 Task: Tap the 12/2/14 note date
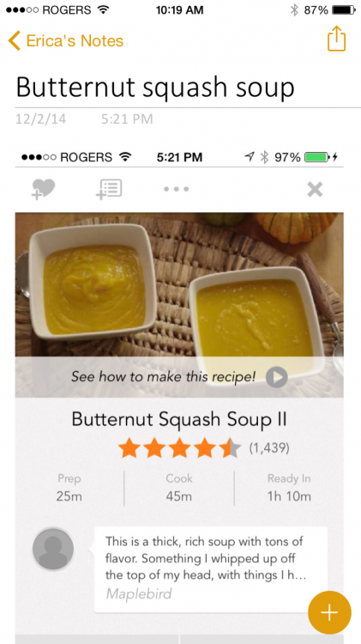[x=40, y=119]
